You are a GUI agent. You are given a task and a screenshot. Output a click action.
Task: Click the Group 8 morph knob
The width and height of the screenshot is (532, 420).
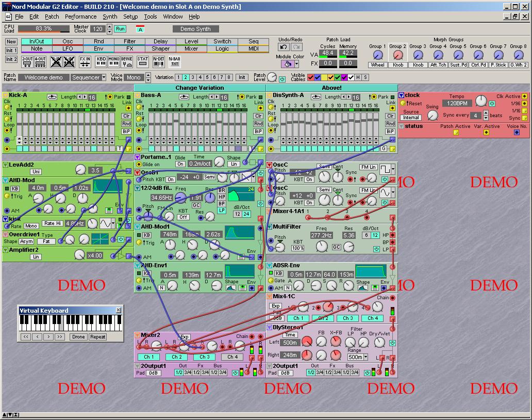tap(519, 55)
